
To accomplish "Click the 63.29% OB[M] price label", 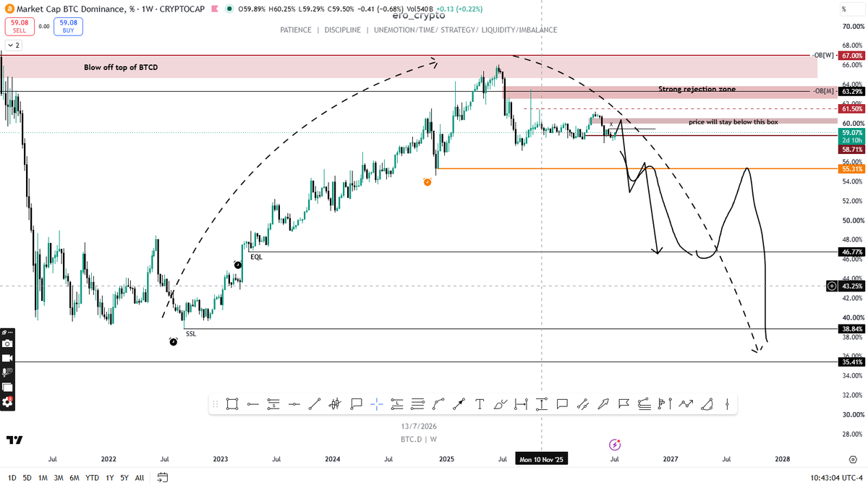I will click(851, 92).
